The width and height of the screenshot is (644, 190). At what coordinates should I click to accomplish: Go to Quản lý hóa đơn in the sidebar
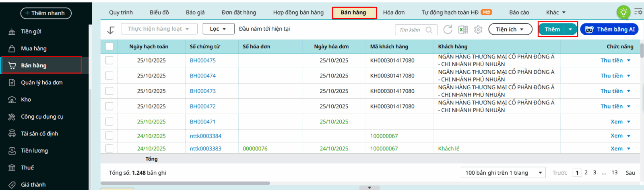coord(41,83)
